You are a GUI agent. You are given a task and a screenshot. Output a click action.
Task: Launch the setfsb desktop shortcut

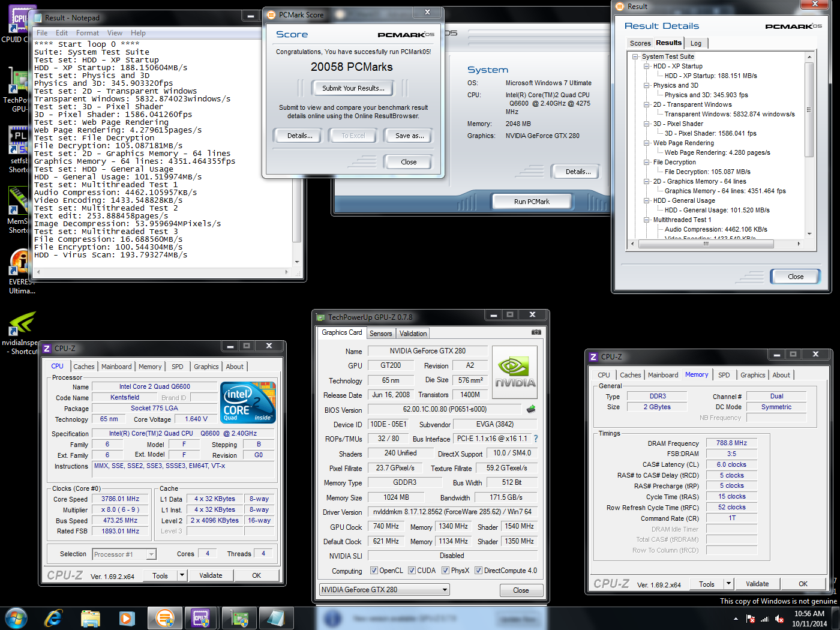click(x=18, y=141)
